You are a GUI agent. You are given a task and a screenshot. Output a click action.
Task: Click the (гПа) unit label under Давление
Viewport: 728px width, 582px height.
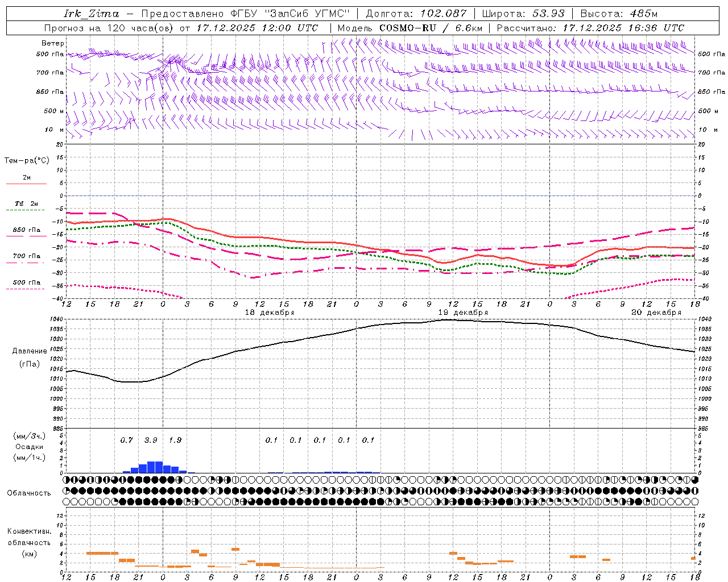click(x=30, y=364)
